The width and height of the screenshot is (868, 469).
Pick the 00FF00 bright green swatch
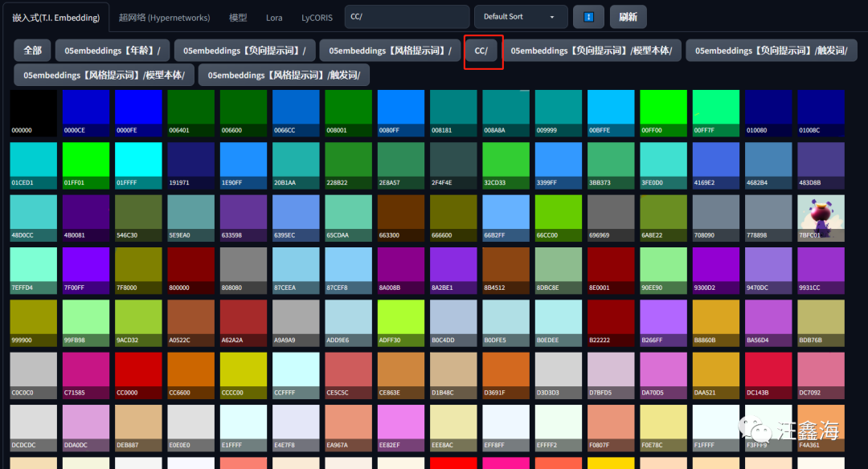click(x=663, y=112)
